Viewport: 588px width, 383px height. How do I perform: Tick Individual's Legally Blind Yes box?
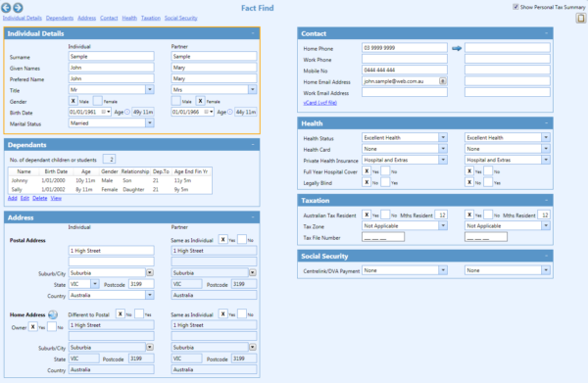point(385,182)
